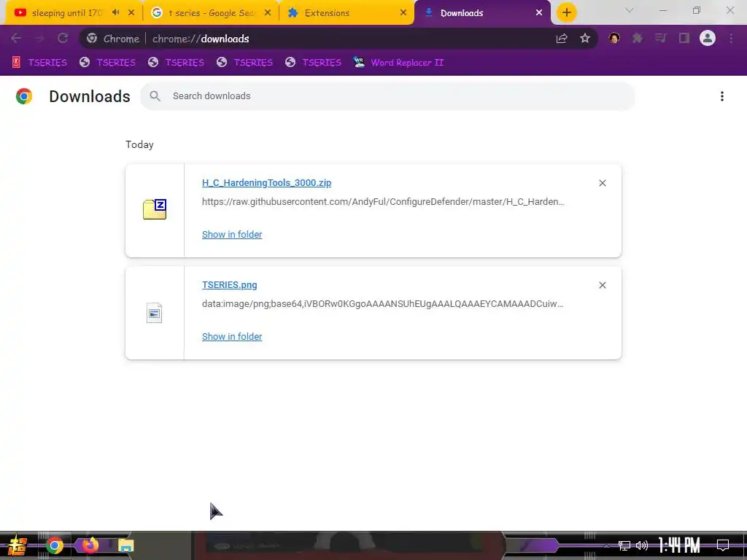Screen dimensions: 747x560
Task: Open the Extensions puzzle piece menu
Action: click(x=638, y=39)
